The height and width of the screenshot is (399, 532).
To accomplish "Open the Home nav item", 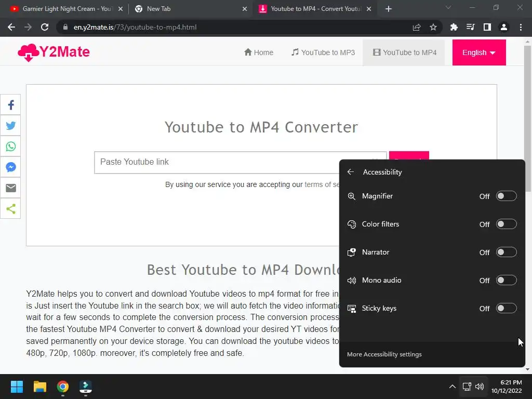I will pyautogui.click(x=259, y=52).
